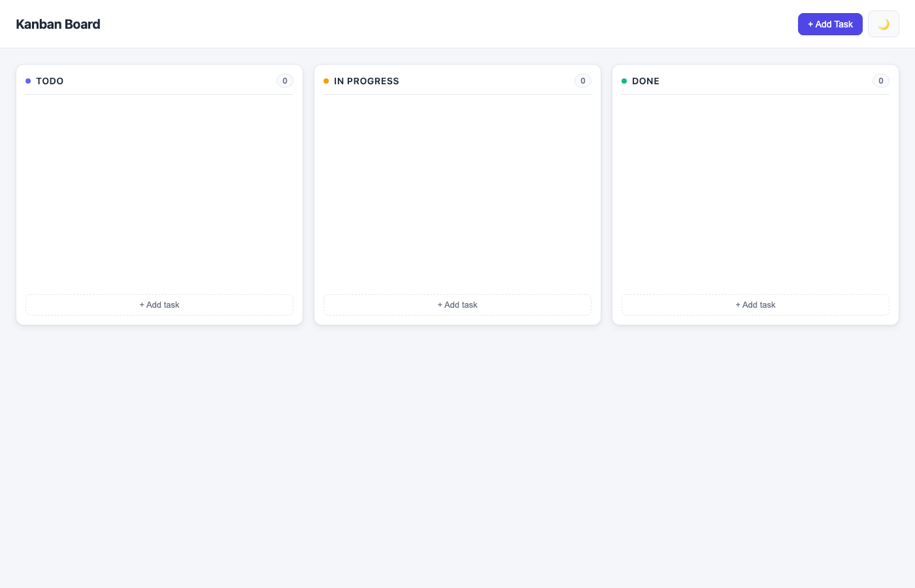
Task: Add a task in the IN PROGRESS column
Action: [457, 305]
